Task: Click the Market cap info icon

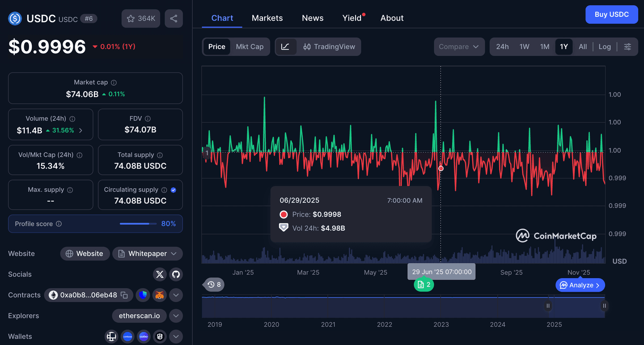Action: [114, 83]
